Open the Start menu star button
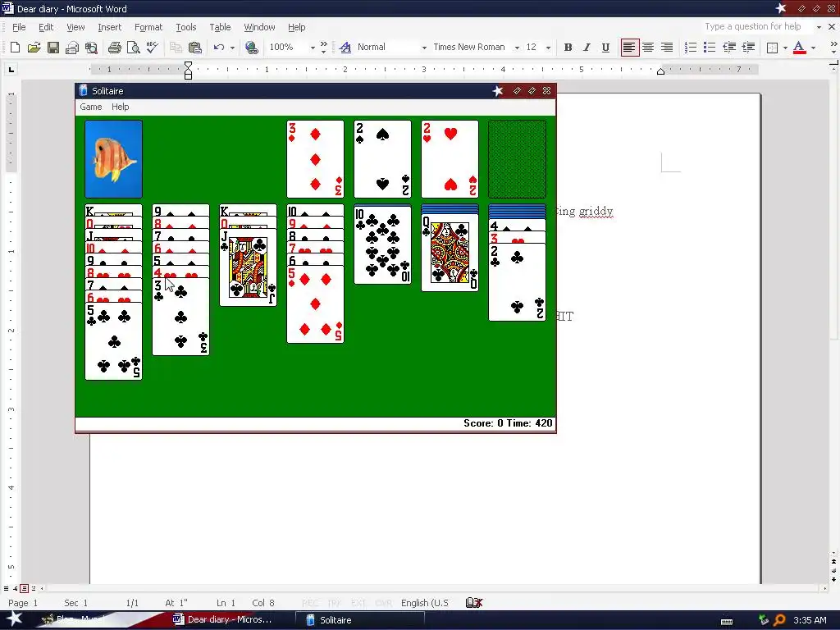 (x=14, y=619)
